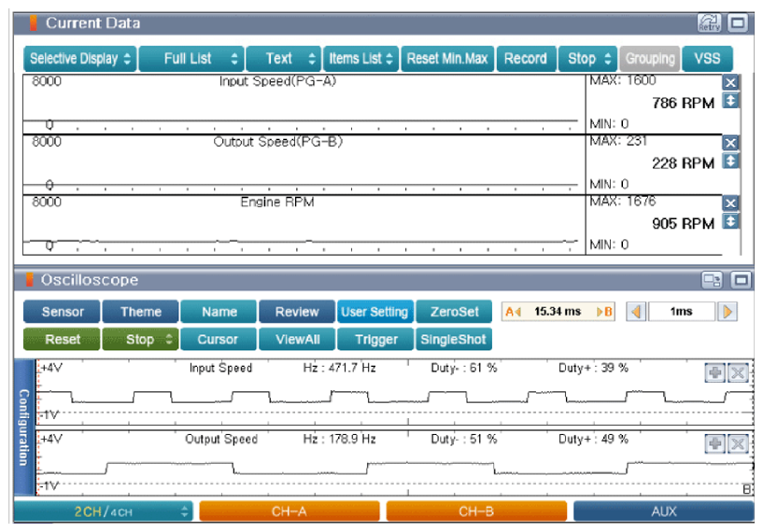Open Theme settings
Image resolution: width=763 pixels, height=532 pixels.
(141, 312)
